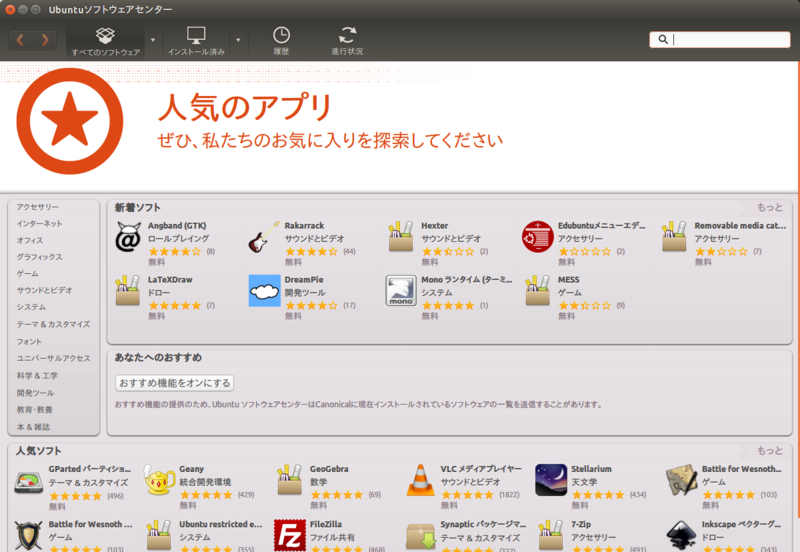The image size is (800, 552).
Task: Open VLC media player cone icon
Action: click(420, 480)
